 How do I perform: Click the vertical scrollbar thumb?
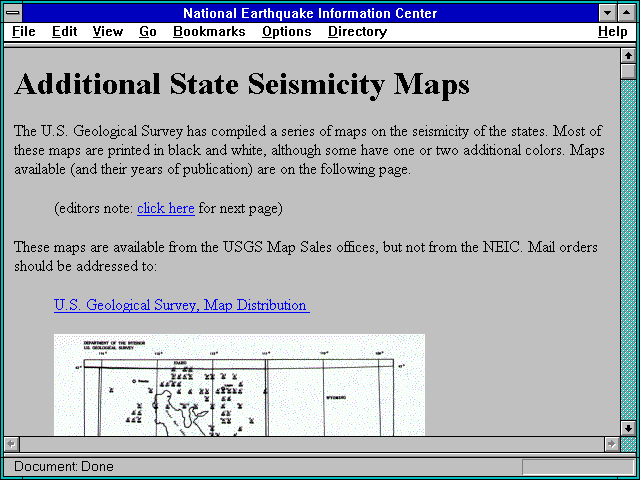pos(628,71)
